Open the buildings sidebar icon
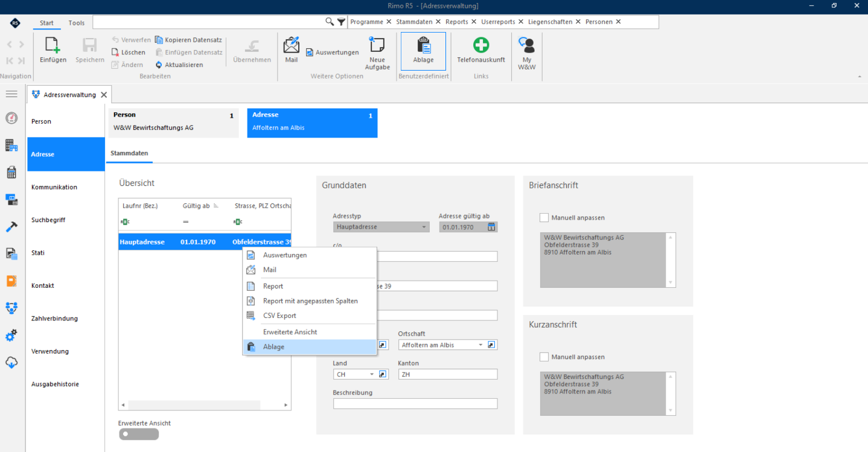 pyautogui.click(x=11, y=145)
